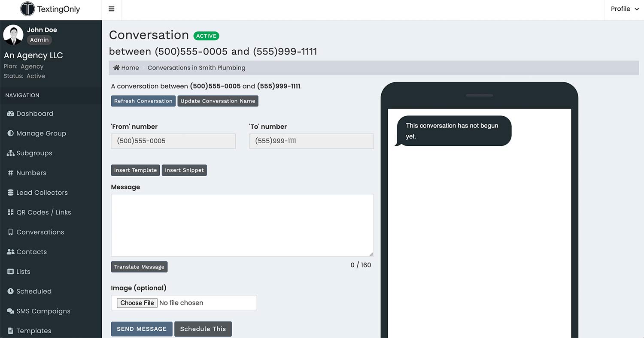The height and width of the screenshot is (338, 644).
Task: Open Dashboard from the sidebar
Action: click(x=34, y=114)
